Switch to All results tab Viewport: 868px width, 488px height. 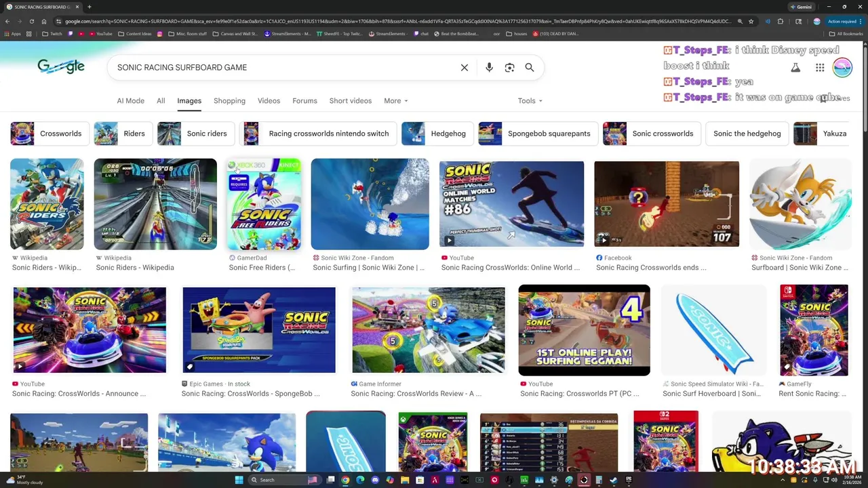click(x=161, y=101)
